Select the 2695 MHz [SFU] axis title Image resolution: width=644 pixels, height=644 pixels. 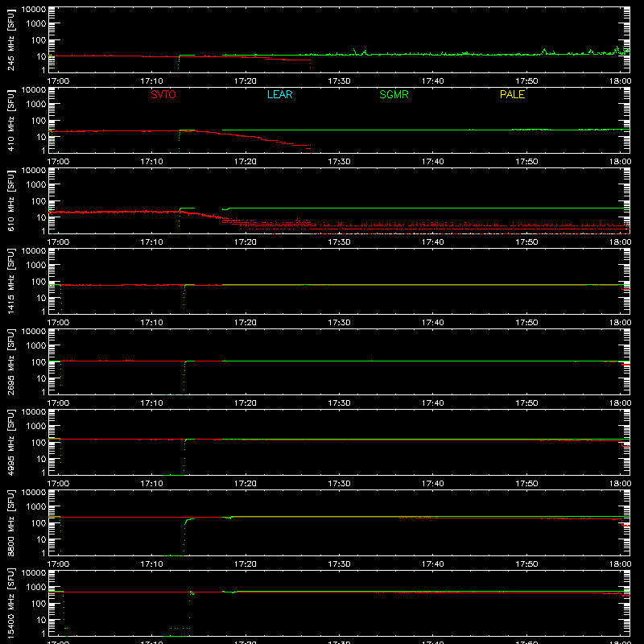point(11,361)
